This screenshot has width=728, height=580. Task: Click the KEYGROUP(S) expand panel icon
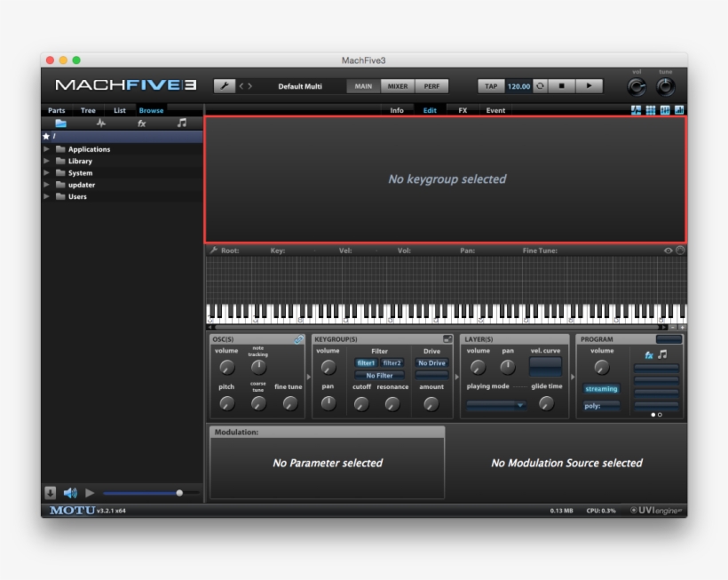(447, 339)
